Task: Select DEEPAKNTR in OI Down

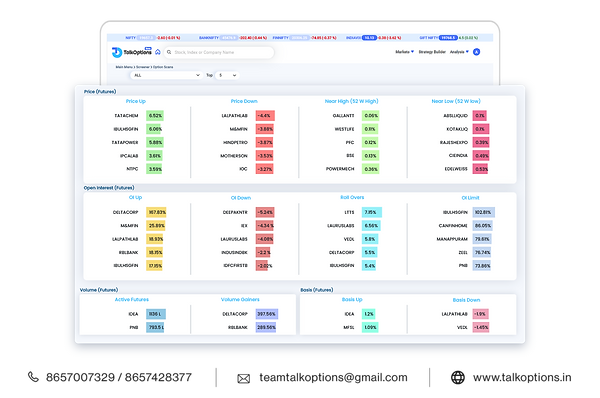Action: point(235,212)
